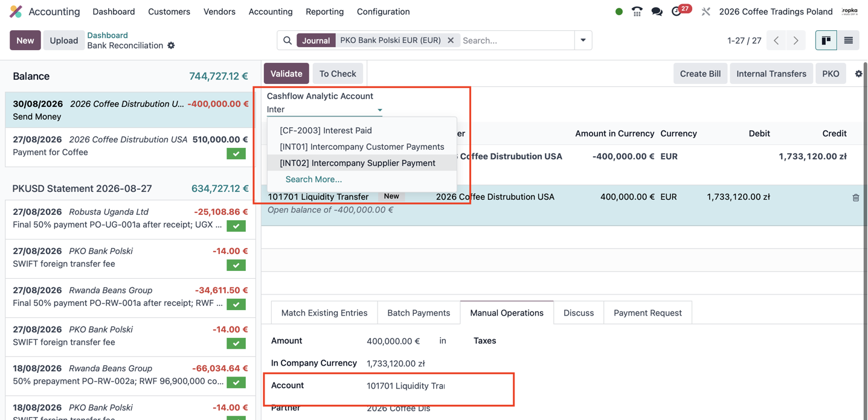
Task: Click the New button
Action: click(25, 40)
